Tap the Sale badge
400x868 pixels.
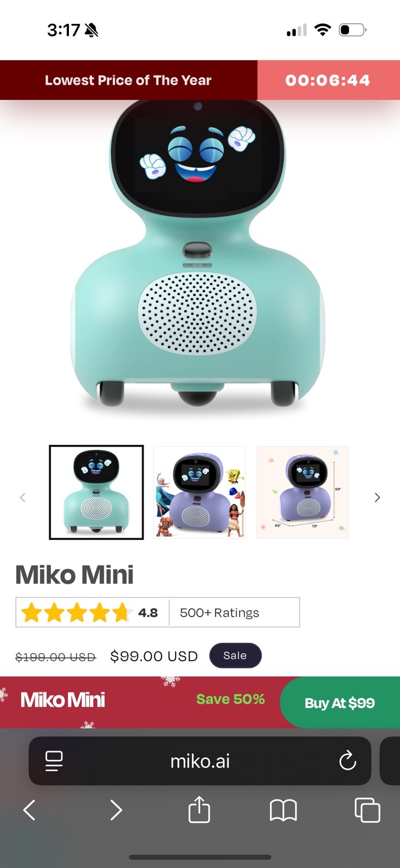coord(235,655)
